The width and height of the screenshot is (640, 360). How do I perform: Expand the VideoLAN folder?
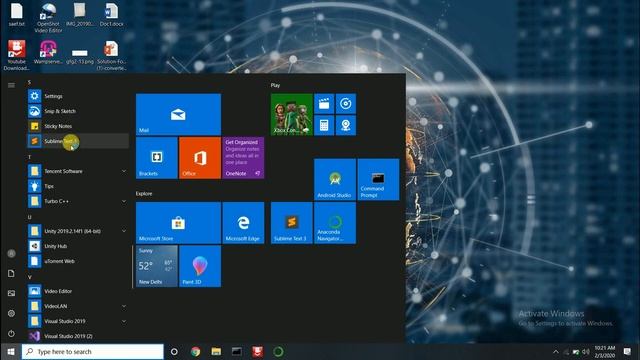pos(78,306)
